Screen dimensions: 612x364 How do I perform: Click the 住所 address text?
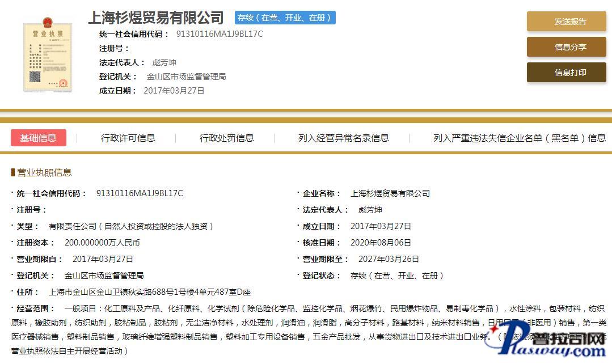(x=150, y=292)
